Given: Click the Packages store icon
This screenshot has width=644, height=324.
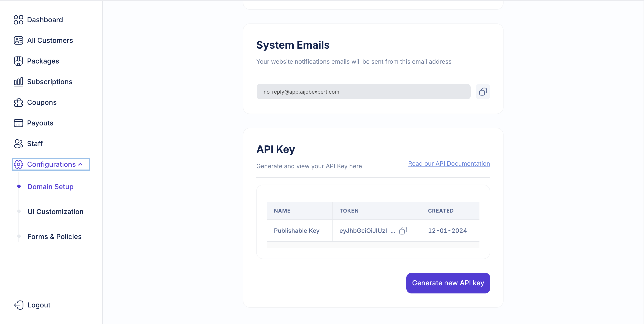Looking at the screenshot, I should (x=18, y=61).
